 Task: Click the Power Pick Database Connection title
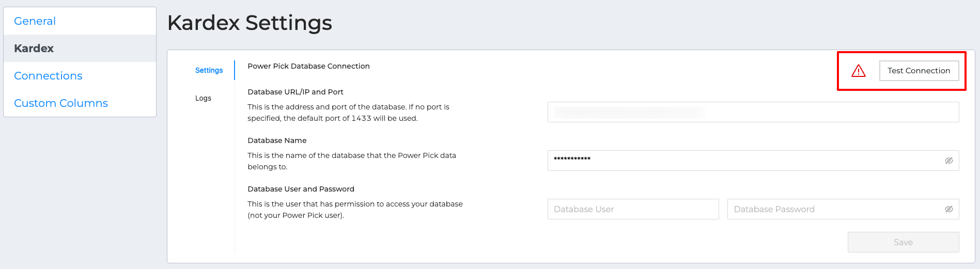[x=308, y=66]
